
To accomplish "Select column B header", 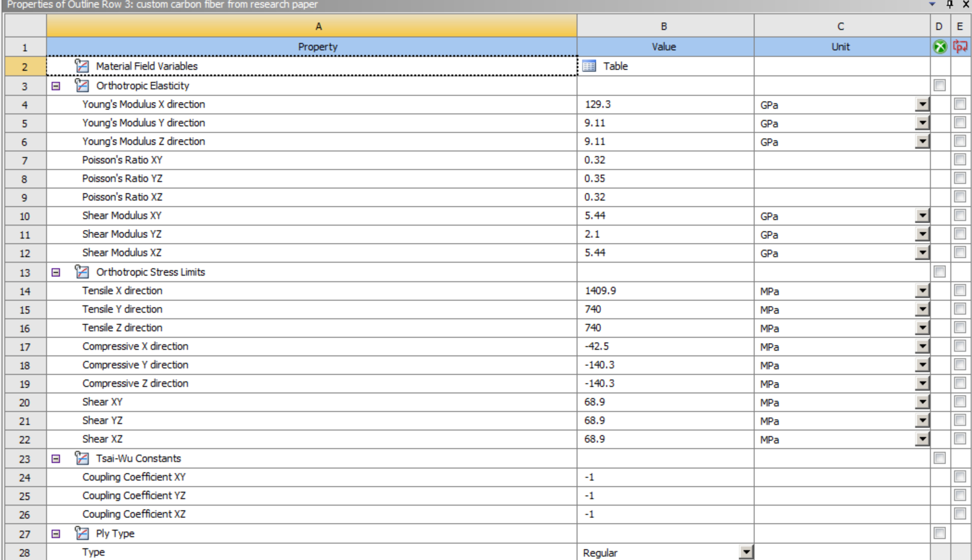I will click(665, 26).
